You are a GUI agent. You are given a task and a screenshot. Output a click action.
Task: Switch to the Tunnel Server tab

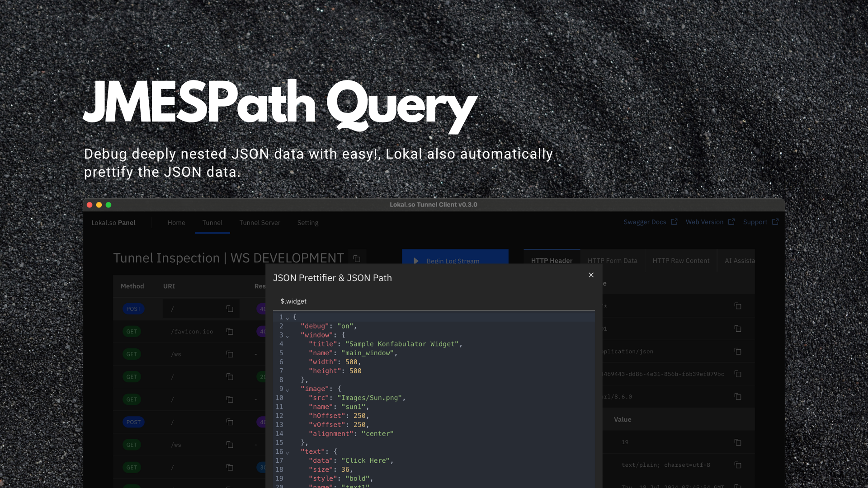point(259,223)
